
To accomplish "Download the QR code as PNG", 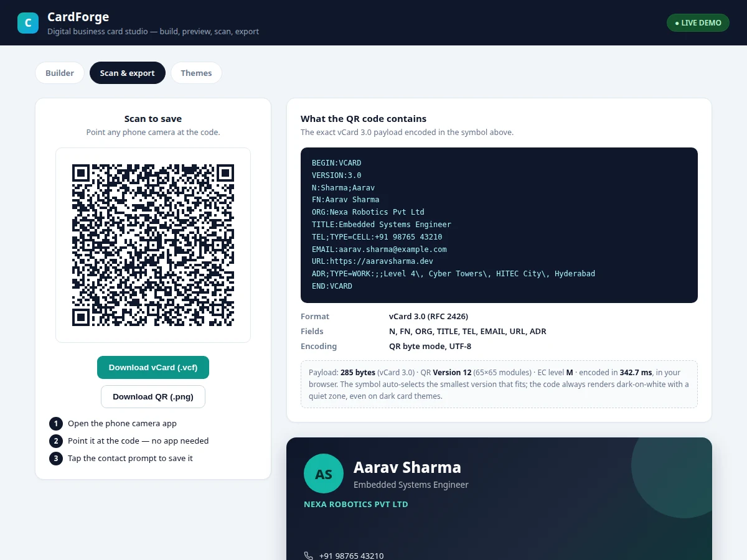I will pos(153,396).
